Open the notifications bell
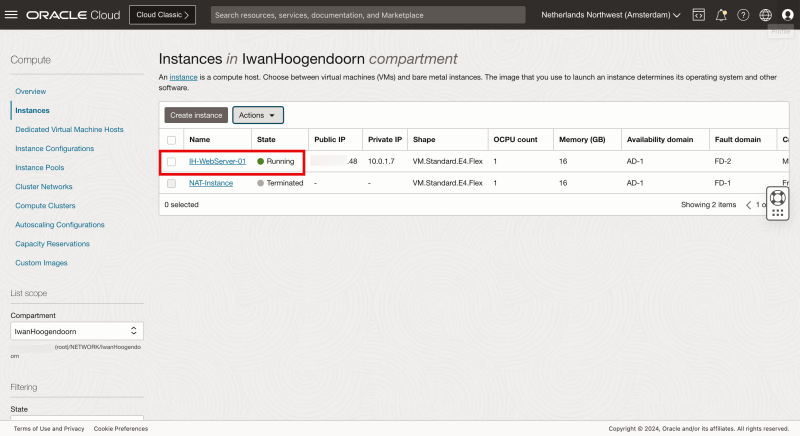The width and height of the screenshot is (800, 436). [721, 15]
